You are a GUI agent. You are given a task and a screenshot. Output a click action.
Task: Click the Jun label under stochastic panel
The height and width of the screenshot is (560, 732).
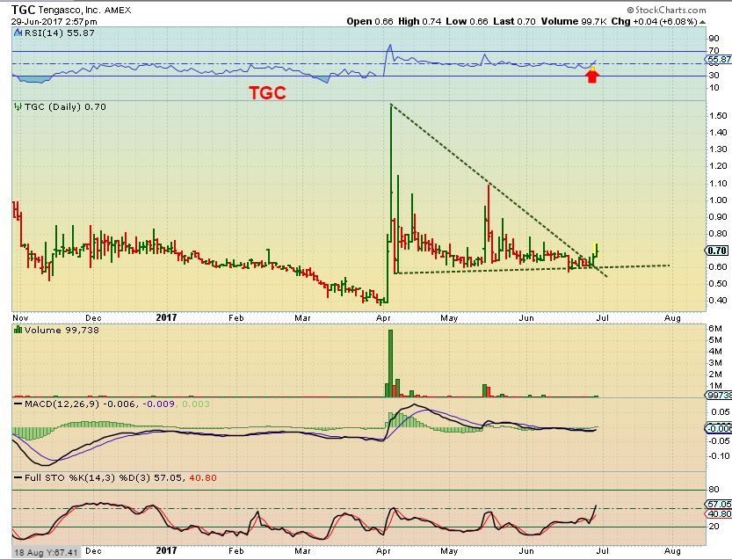point(526,550)
